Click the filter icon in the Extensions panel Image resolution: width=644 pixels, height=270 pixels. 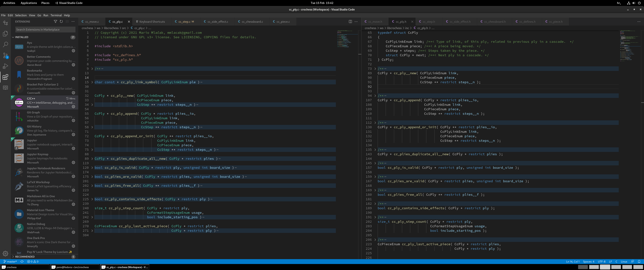55,22
